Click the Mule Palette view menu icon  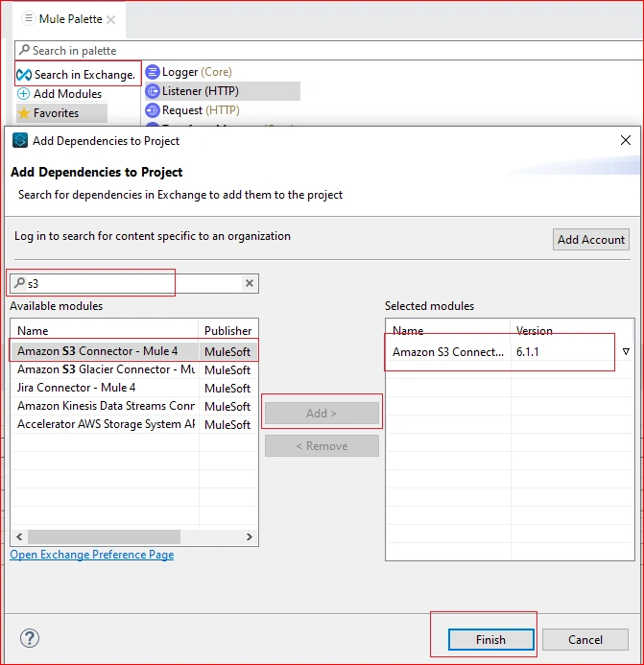pyautogui.click(x=29, y=18)
